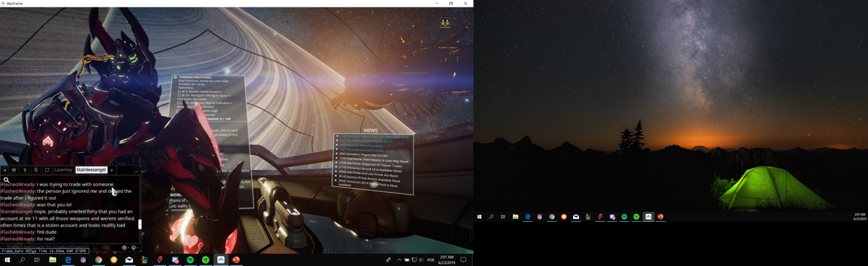Minimize the chat window panel
The height and width of the screenshot is (266, 868).
pos(136,170)
